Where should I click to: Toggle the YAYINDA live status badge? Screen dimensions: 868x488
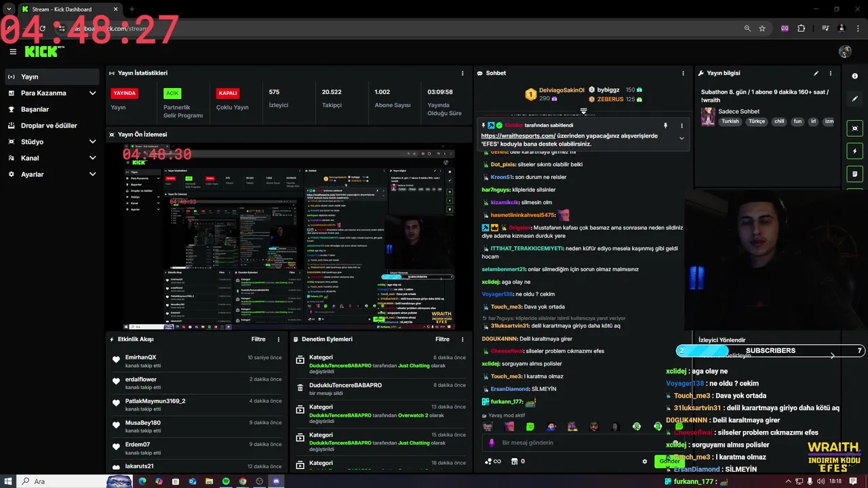[x=124, y=94]
